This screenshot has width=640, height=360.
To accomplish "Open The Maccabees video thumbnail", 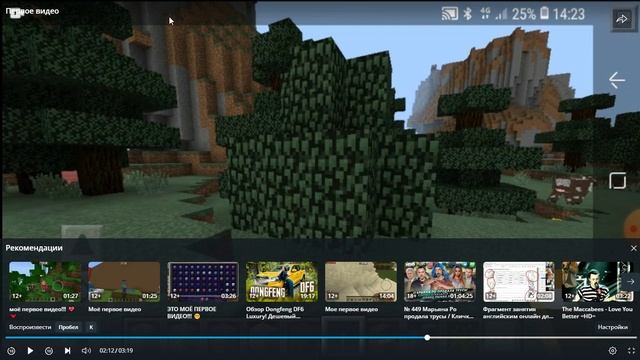I will pos(597,282).
